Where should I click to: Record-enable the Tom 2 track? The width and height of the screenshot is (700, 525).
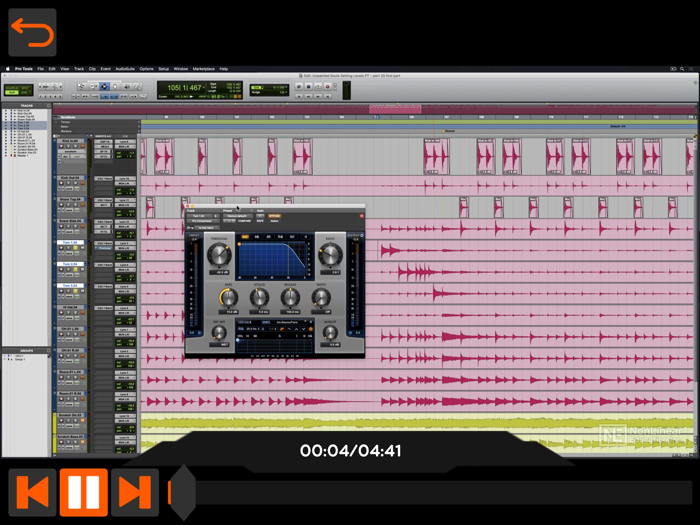62,269
